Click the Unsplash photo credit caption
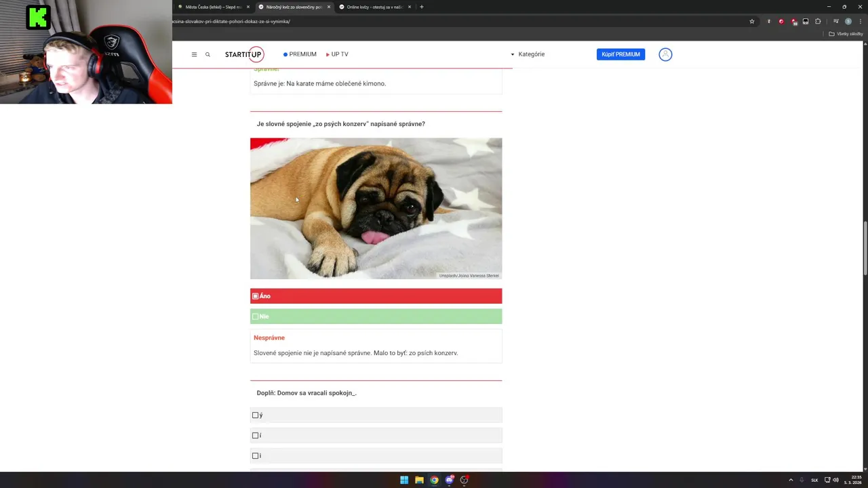The image size is (868, 488). pyautogui.click(x=469, y=276)
